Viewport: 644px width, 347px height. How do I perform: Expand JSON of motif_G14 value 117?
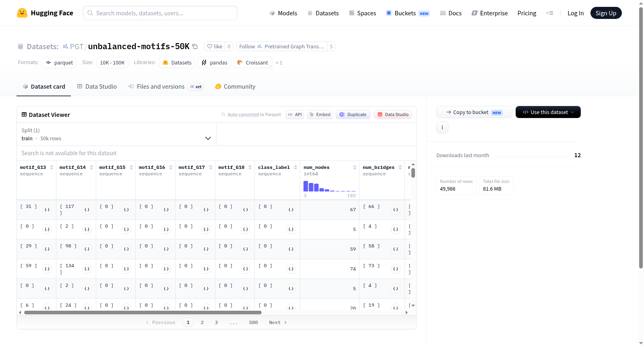[87, 210]
